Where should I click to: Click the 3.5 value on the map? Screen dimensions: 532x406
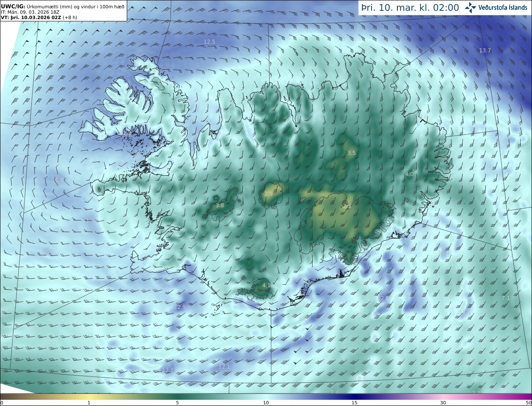pyautogui.click(x=352, y=153)
